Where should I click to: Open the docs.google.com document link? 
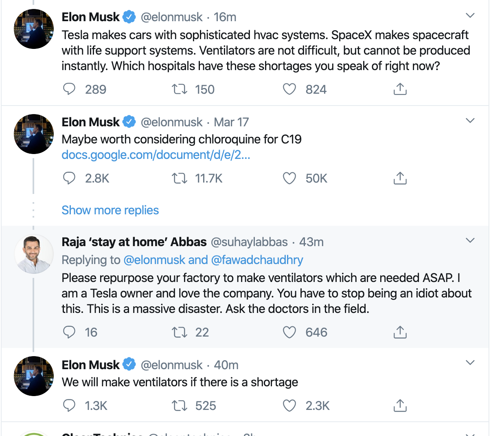coord(156,155)
